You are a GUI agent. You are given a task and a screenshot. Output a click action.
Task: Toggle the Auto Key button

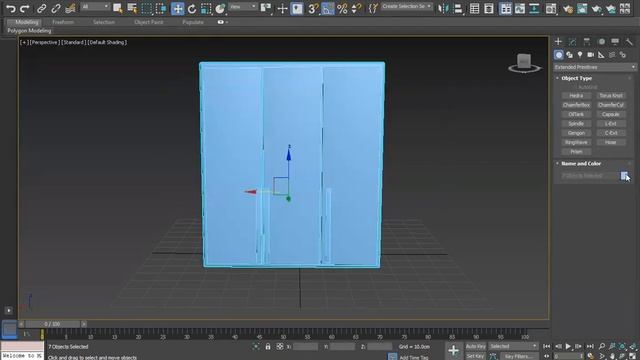coord(476,346)
